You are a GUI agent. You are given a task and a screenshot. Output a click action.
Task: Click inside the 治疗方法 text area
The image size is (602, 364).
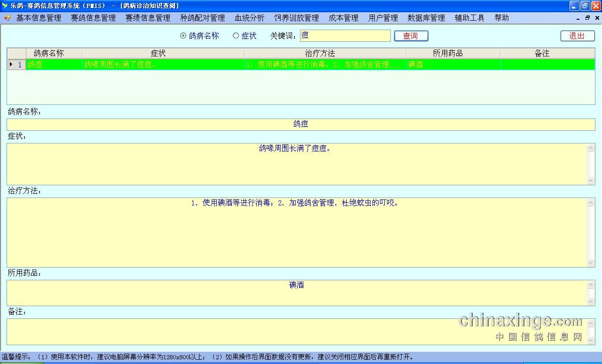point(297,232)
